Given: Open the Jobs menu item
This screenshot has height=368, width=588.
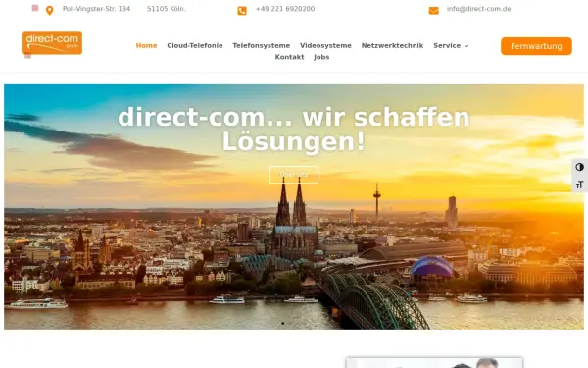Looking at the screenshot, I should click(x=321, y=57).
